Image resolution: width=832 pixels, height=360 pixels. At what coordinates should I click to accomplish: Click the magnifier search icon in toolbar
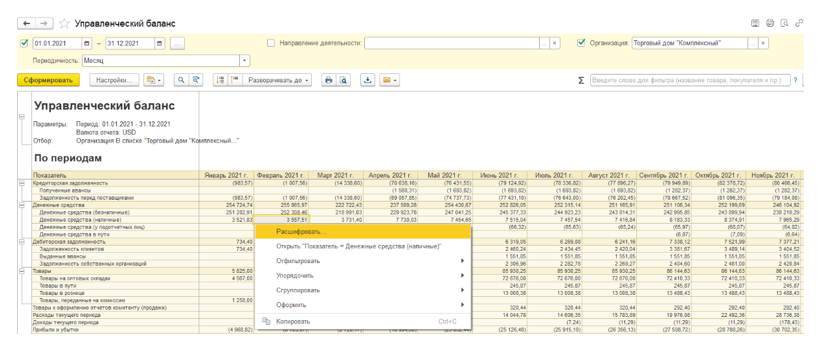(x=182, y=80)
